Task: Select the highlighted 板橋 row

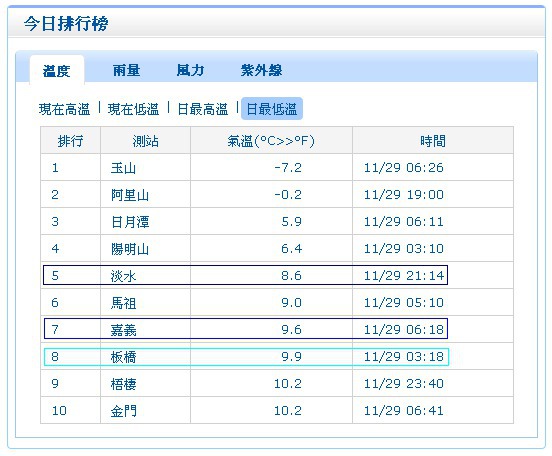Action: point(246,357)
